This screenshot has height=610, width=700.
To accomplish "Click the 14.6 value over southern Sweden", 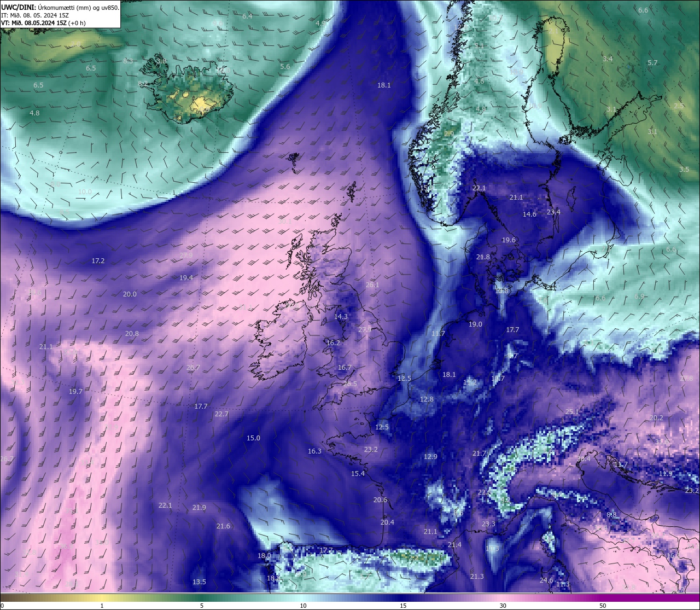I will [529, 214].
